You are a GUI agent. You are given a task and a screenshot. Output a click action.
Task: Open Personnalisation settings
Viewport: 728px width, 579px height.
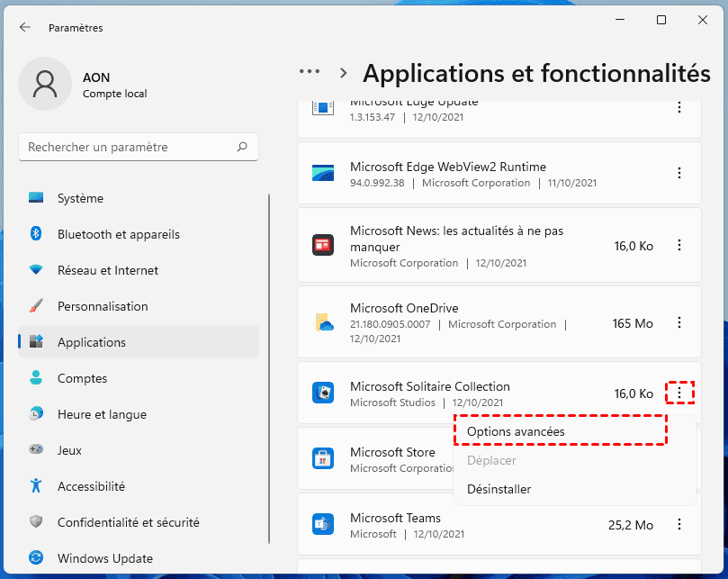pos(102,306)
